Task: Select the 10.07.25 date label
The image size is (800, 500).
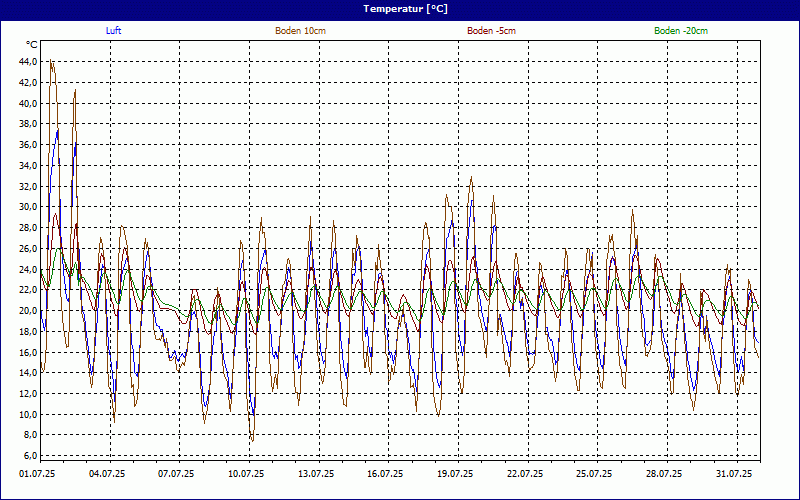Action: 246,474
